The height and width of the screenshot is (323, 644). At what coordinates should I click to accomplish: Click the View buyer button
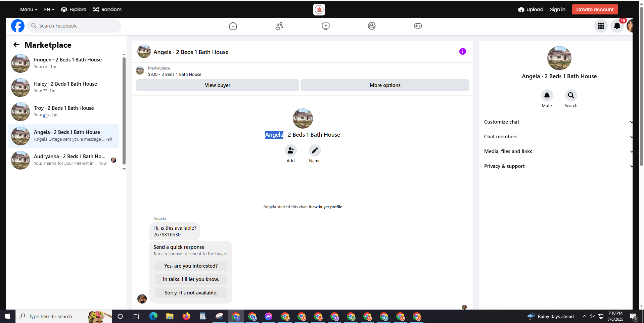tap(218, 85)
